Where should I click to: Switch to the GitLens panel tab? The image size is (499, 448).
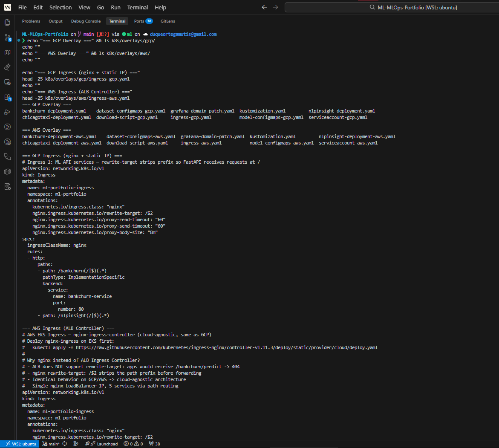tap(167, 21)
